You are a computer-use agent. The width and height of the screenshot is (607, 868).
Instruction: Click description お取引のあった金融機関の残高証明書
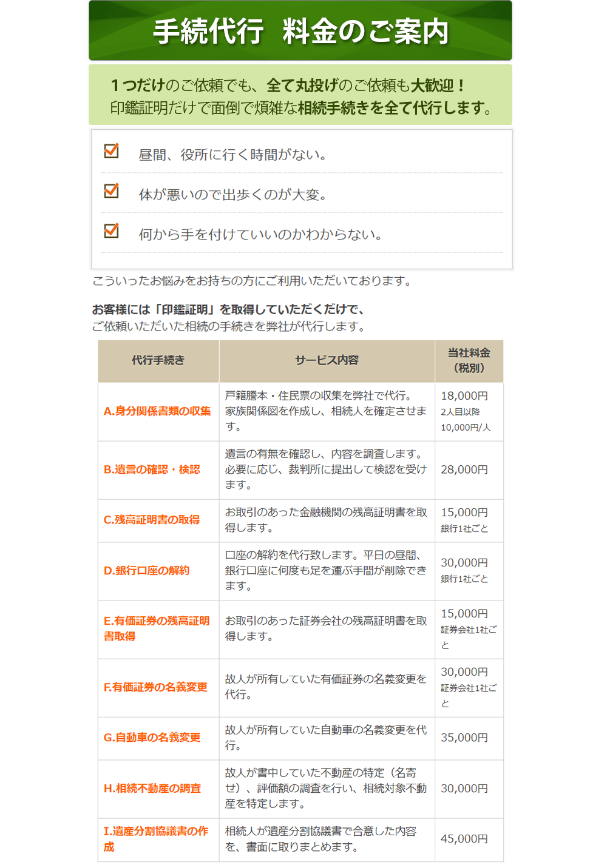click(x=326, y=520)
